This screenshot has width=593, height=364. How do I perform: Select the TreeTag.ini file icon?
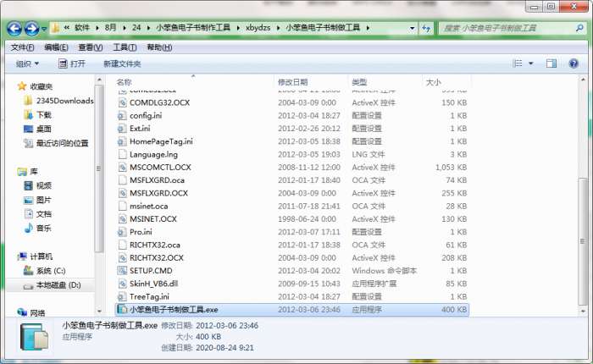122,297
